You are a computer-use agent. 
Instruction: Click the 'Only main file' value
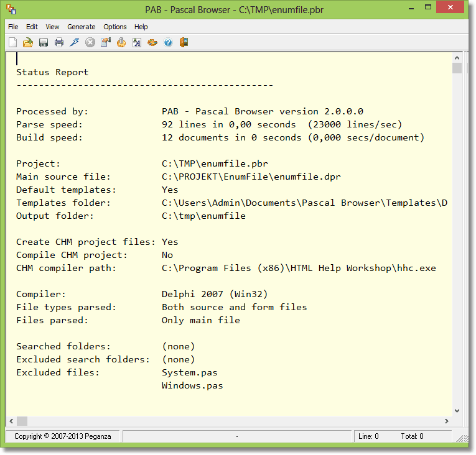point(201,320)
